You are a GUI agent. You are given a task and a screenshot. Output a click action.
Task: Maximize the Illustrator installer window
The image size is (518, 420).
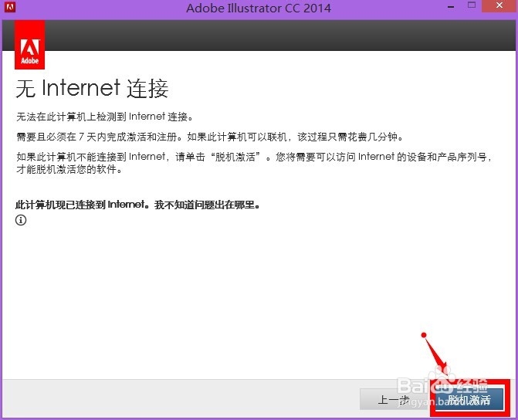[472, 5]
